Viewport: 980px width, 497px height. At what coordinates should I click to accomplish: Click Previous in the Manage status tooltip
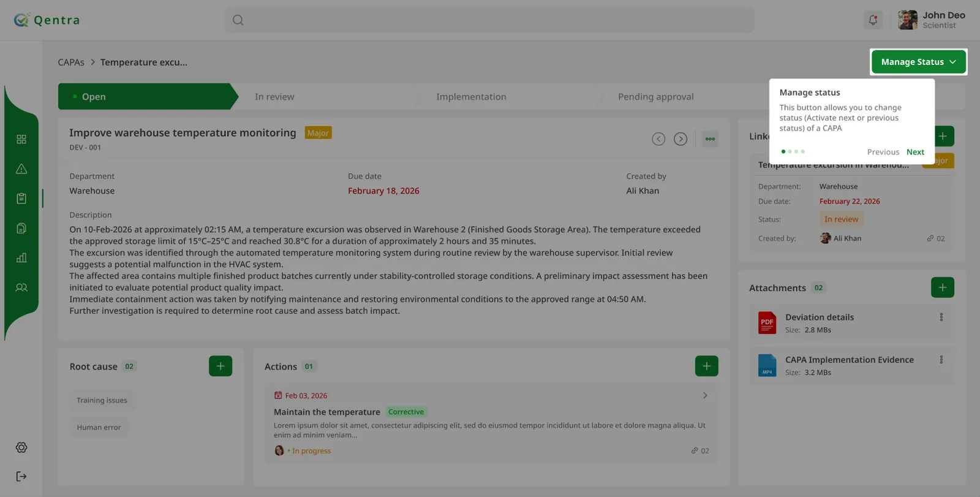coord(883,152)
